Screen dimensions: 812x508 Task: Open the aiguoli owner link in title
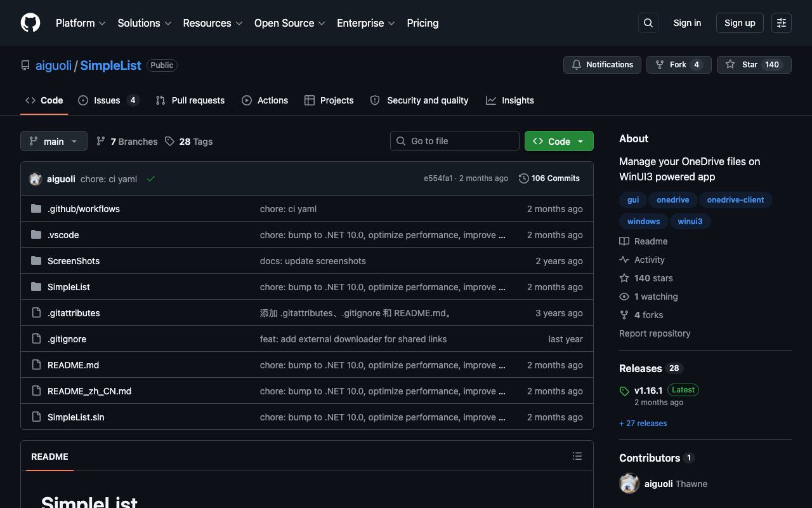53,65
